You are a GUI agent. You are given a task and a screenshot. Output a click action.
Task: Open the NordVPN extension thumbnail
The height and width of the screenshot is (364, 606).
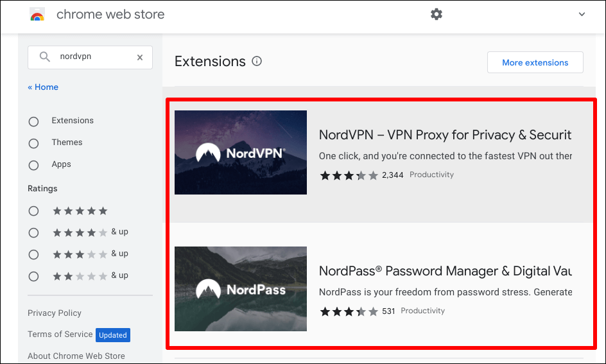(x=240, y=152)
